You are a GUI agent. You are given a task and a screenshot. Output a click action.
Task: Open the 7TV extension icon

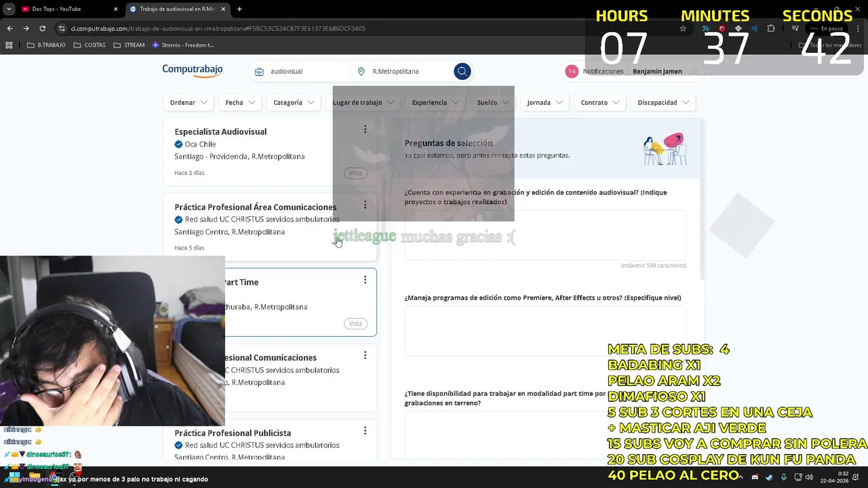click(x=706, y=28)
